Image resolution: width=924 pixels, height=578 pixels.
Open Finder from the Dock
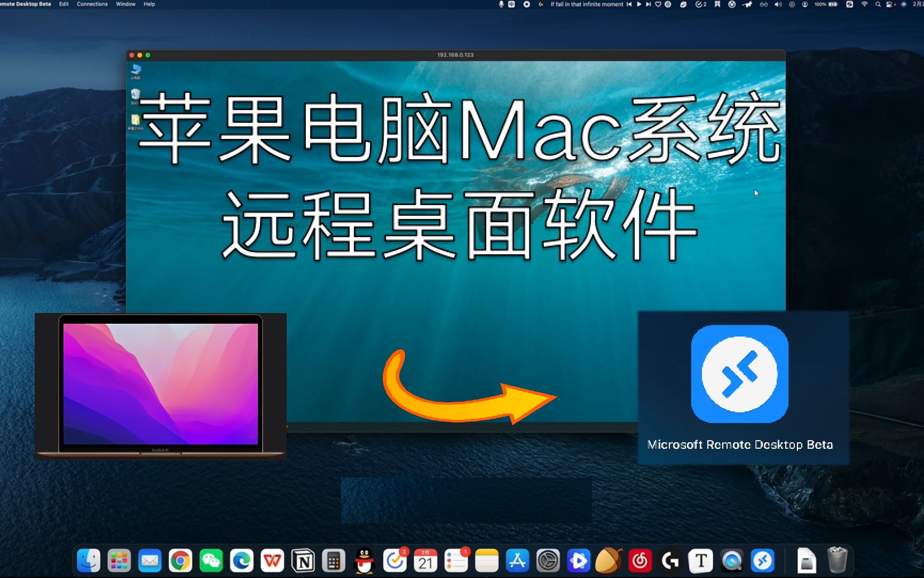click(89, 560)
